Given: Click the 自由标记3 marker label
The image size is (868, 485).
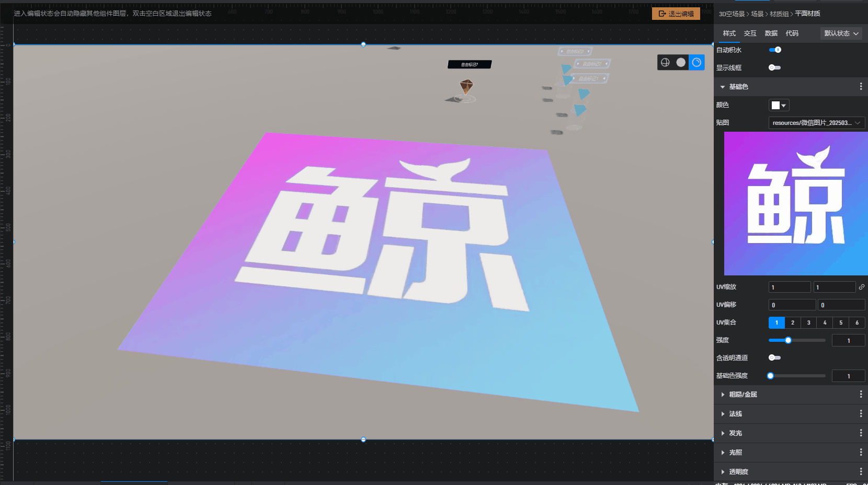Looking at the screenshot, I should point(575,51).
